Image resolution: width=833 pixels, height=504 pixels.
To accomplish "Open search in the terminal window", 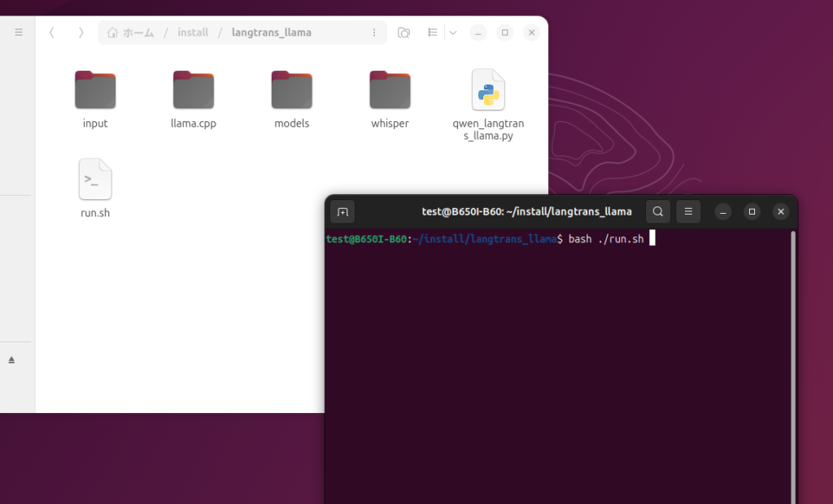I will click(x=658, y=212).
